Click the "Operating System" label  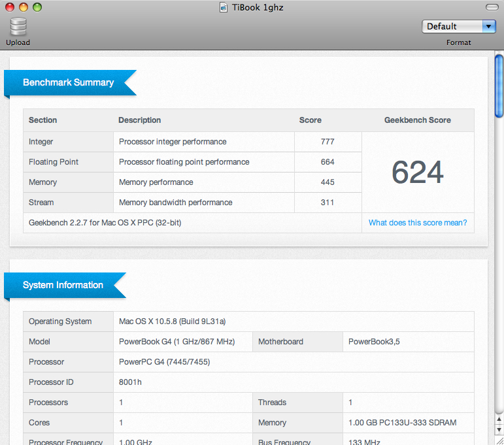click(60, 321)
